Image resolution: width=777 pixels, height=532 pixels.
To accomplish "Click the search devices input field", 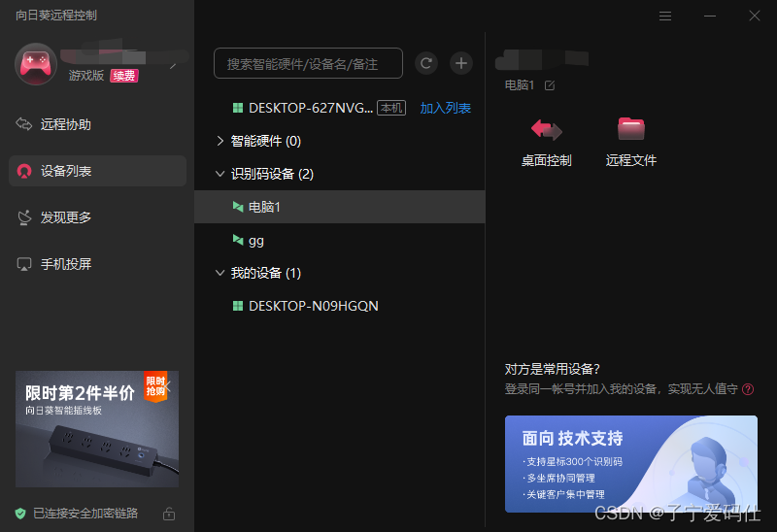I will (x=308, y=63).
